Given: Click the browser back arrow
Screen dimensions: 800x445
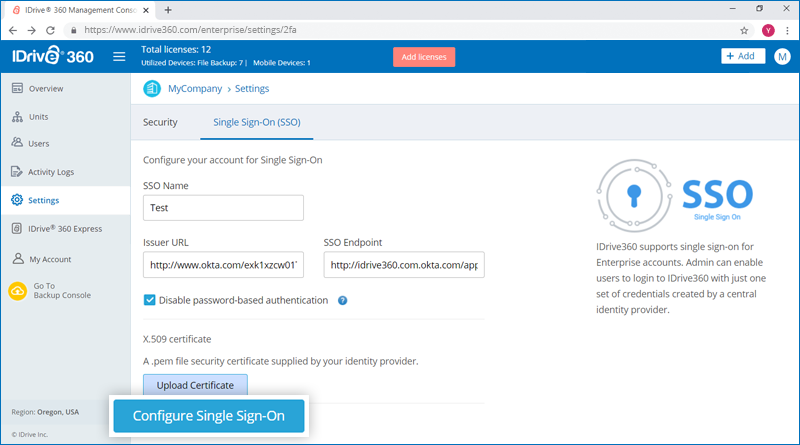Looking at the screenshot, I should (x=13, y=30).
